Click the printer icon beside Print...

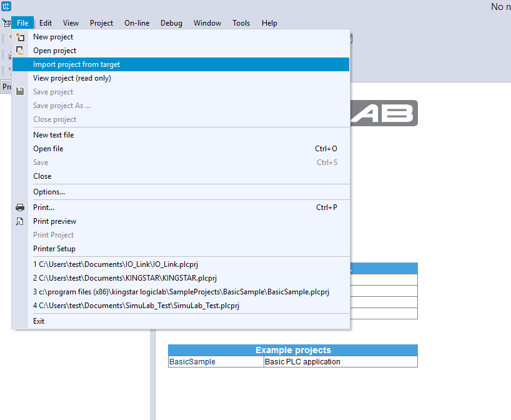(x=20, y=207)
